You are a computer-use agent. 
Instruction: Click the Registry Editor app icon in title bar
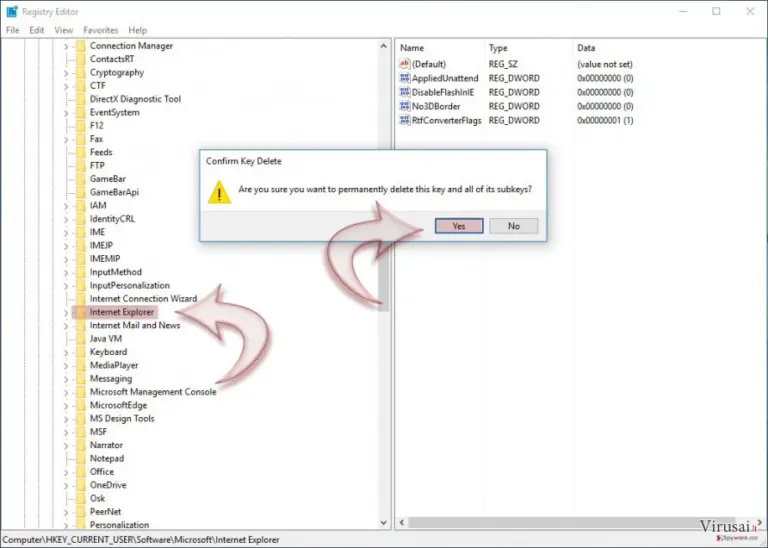12,11
